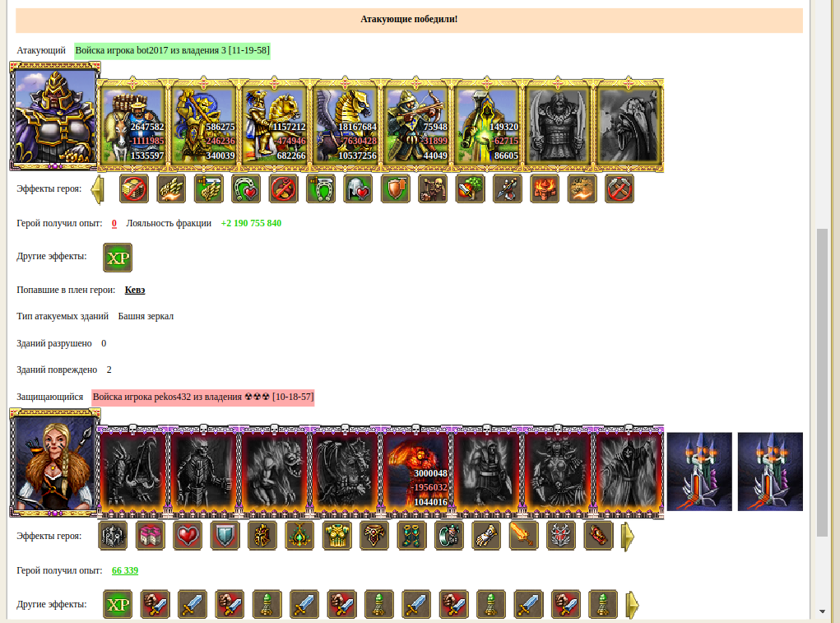Open captured hero link Кевэ
The image size is (840, 623).
pos(135,290)
